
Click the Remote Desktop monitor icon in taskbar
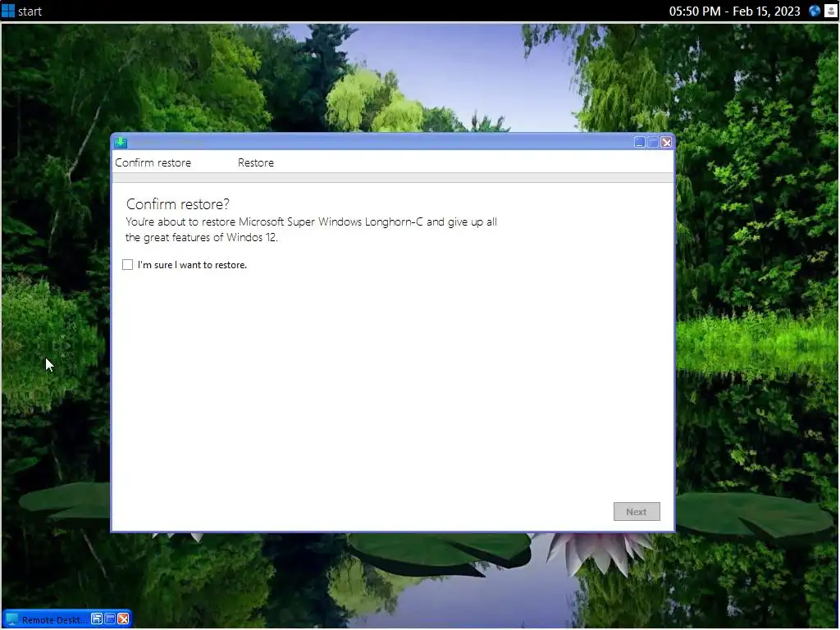pos(11,619)
